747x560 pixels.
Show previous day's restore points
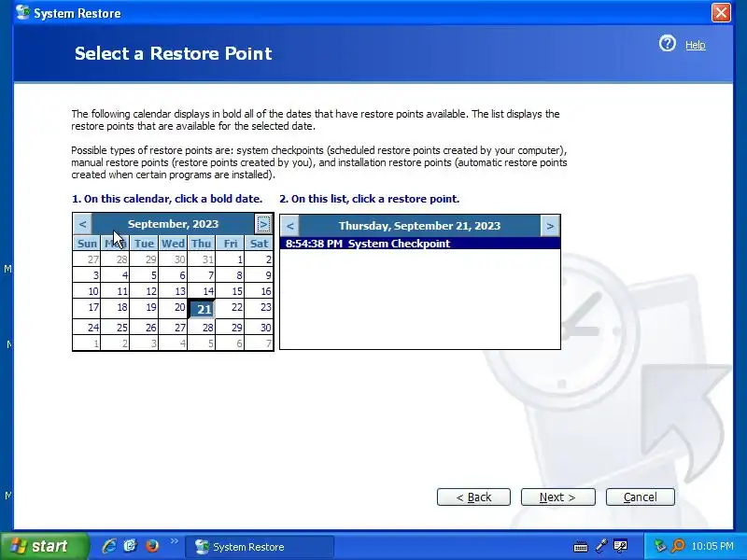click(289, 226)
